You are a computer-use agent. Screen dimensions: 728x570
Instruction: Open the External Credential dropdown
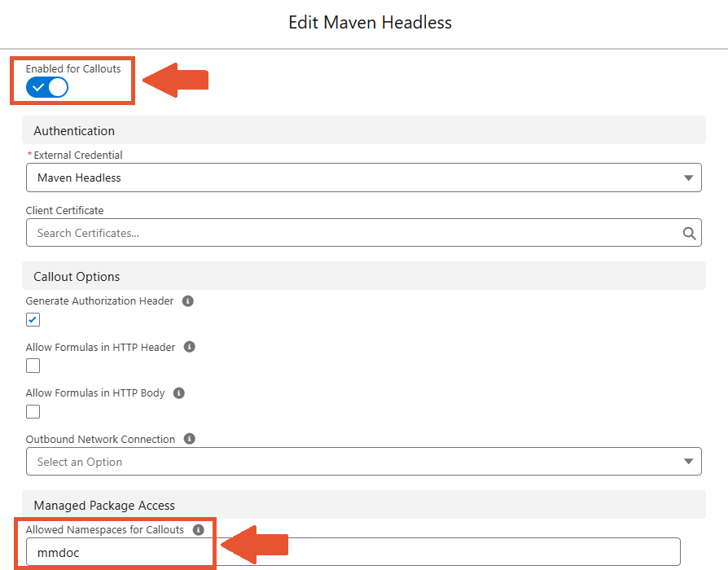363,178
